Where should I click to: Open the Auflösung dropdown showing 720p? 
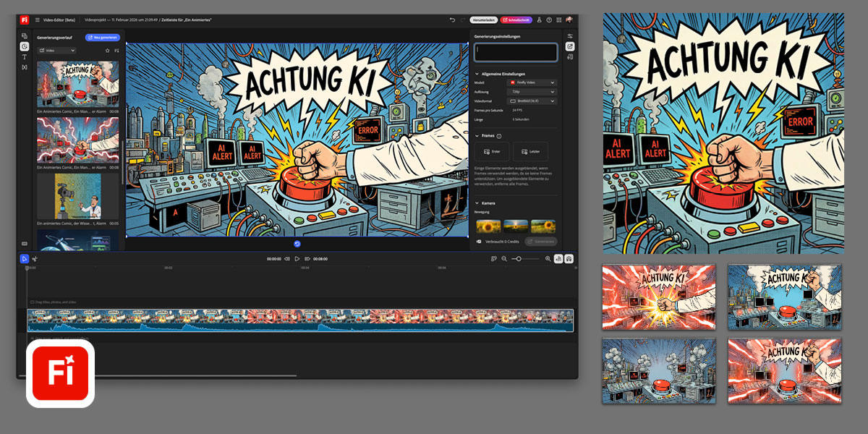[x=532, y=92]
